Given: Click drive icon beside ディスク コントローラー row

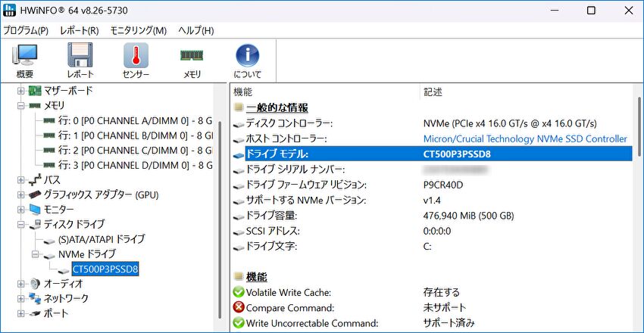Looking at the screenshot, I should tap(238, 124).
